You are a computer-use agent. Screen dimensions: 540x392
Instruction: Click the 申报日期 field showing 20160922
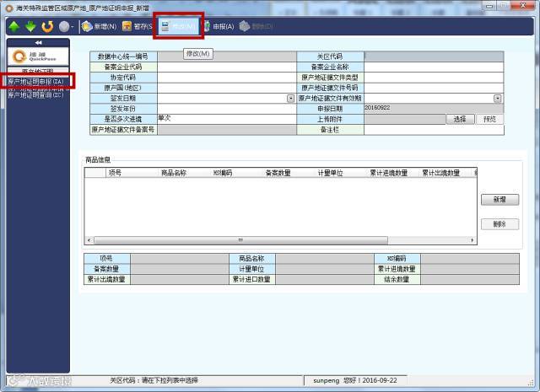tap(434, 109)
